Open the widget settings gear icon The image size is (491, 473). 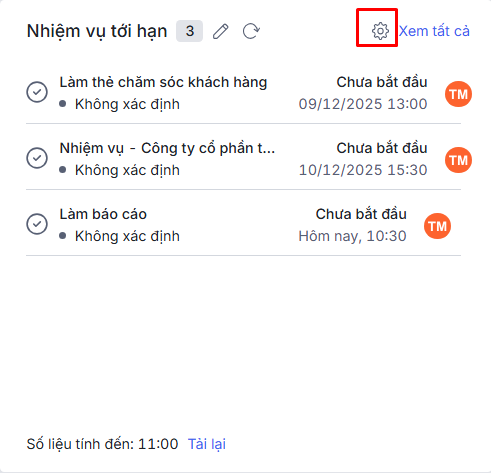[380, 31]
